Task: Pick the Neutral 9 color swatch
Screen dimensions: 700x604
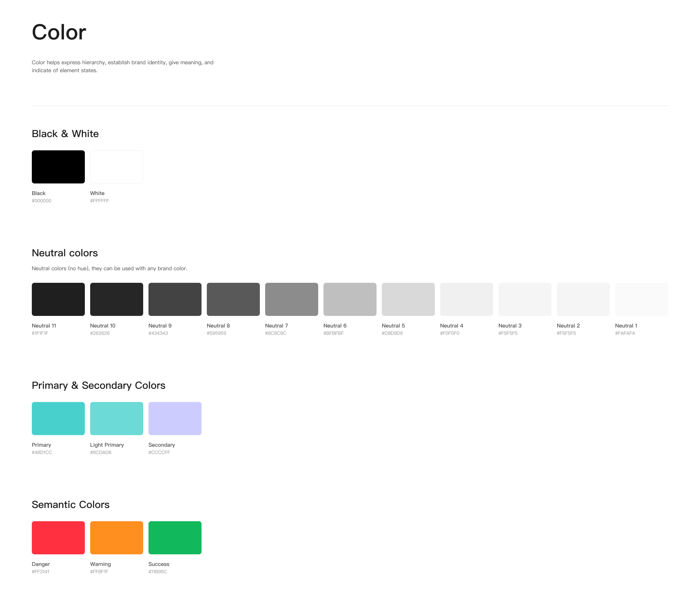Action: click(175, 299)
